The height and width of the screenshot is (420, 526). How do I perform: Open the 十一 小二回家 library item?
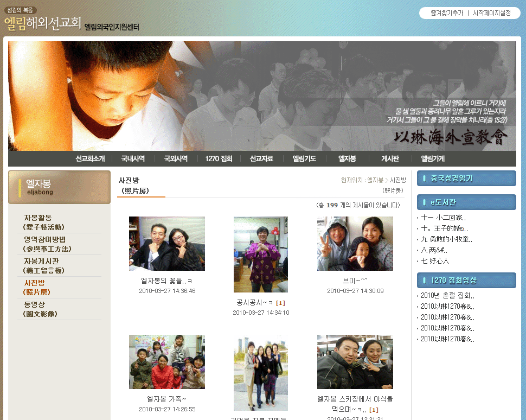[x=443, y=218]
